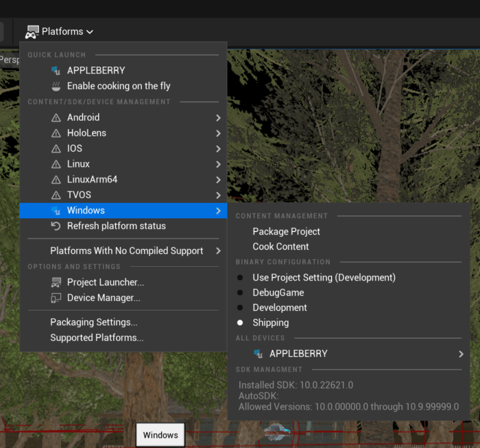480x448 pixels.
Task: Choose Package Project
Action: pyautogui.click(x=286, y=231)
